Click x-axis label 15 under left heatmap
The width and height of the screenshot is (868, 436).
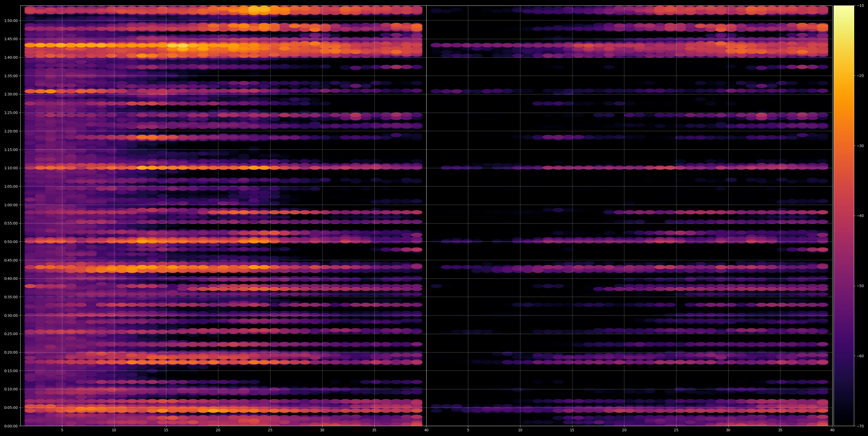166,430
